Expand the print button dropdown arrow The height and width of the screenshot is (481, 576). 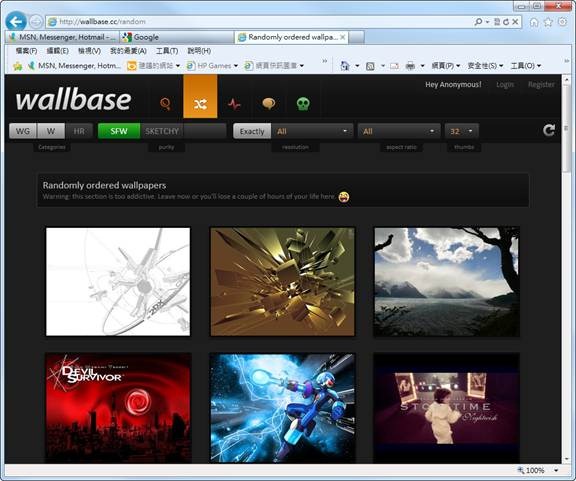422,66
